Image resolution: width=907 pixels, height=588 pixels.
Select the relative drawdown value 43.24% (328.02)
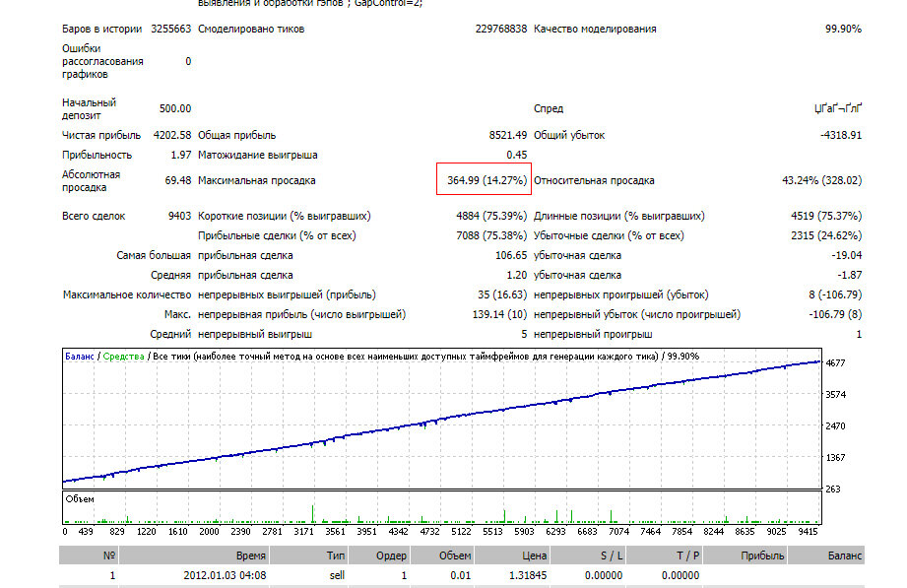[822, 180]
